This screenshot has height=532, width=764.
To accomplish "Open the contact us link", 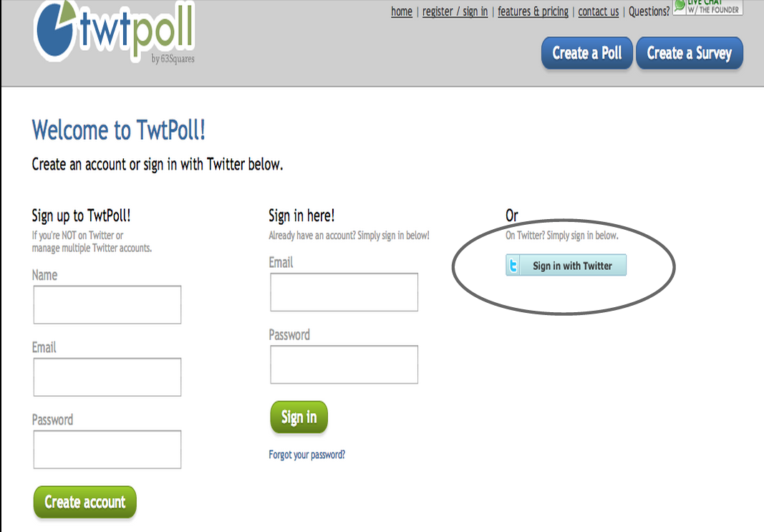I will click(599, 11).
